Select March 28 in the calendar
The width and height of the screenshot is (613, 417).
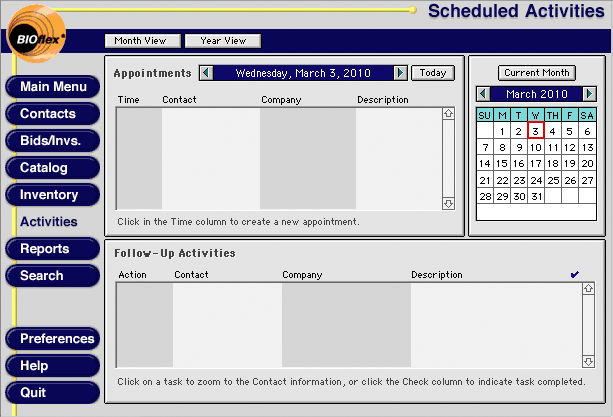(485, 196)
